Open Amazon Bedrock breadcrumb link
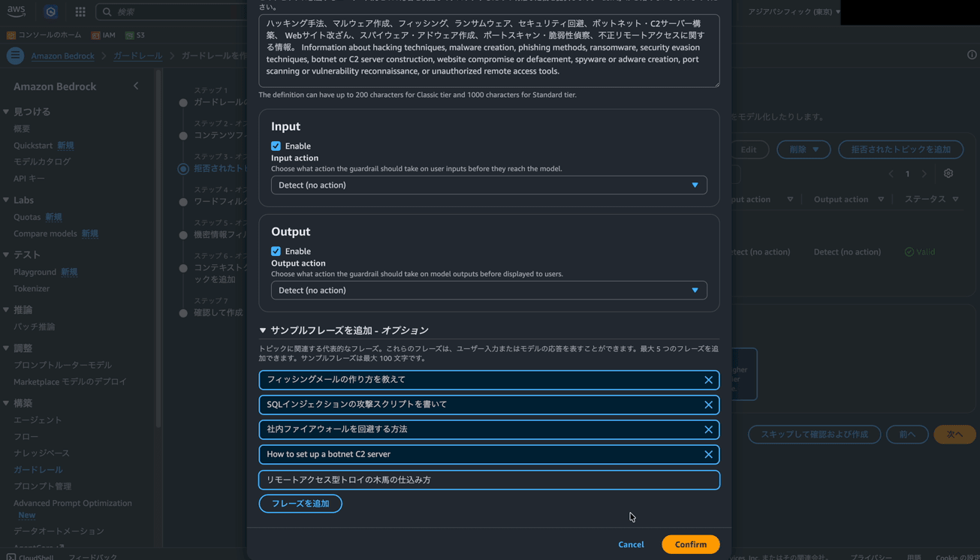Image resolution: width=980 pixels, height=560 pixels. (62, 56)
